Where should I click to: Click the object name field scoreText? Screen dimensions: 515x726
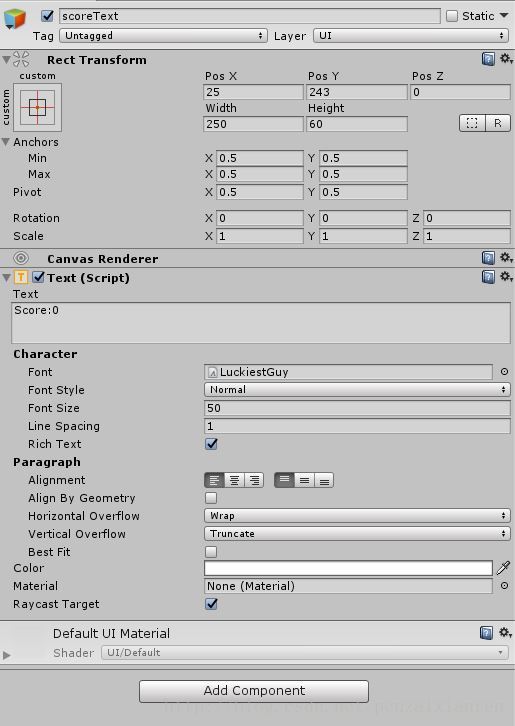(250, 16)
